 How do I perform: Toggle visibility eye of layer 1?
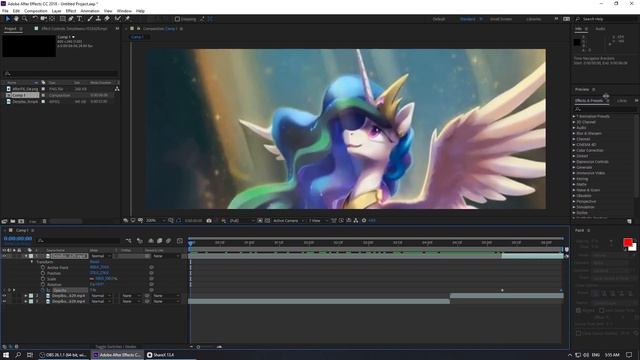4,256
